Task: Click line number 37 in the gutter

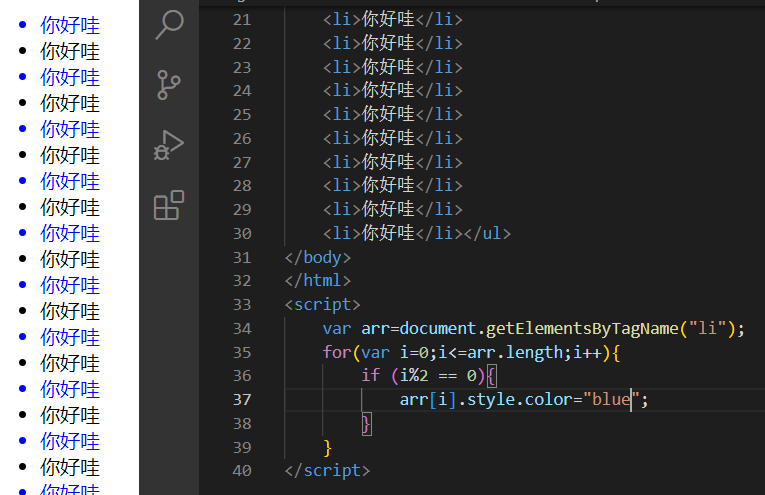Action: coord(242,400)
